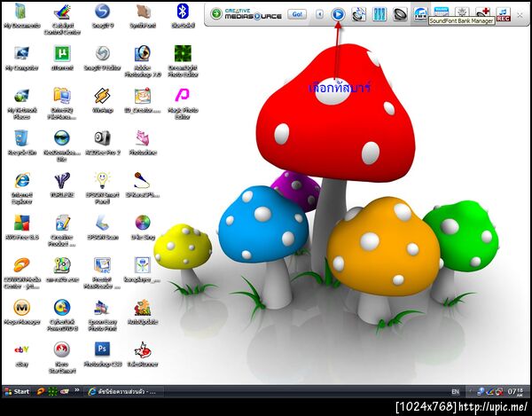Click the Go! button on MediaSource bar

point(297,14)
